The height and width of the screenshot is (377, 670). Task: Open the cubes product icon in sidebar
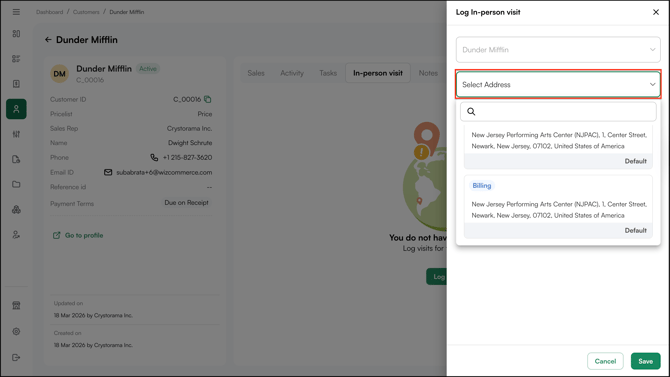tap(16, 209)
